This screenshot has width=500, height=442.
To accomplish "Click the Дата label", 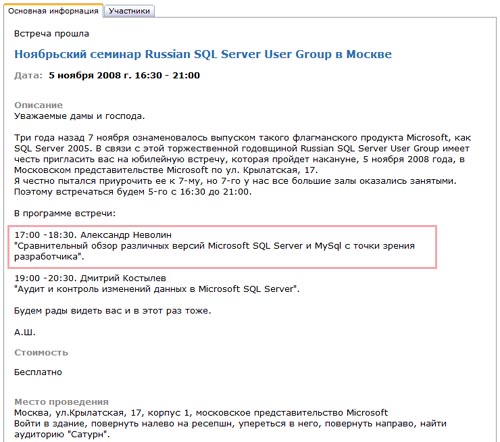I will 28,75.
